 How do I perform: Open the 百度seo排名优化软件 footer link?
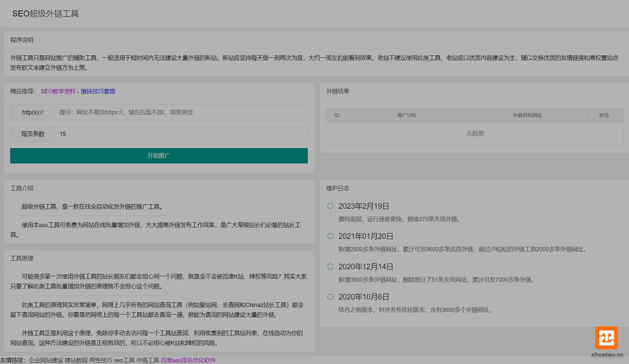point(188,360)
